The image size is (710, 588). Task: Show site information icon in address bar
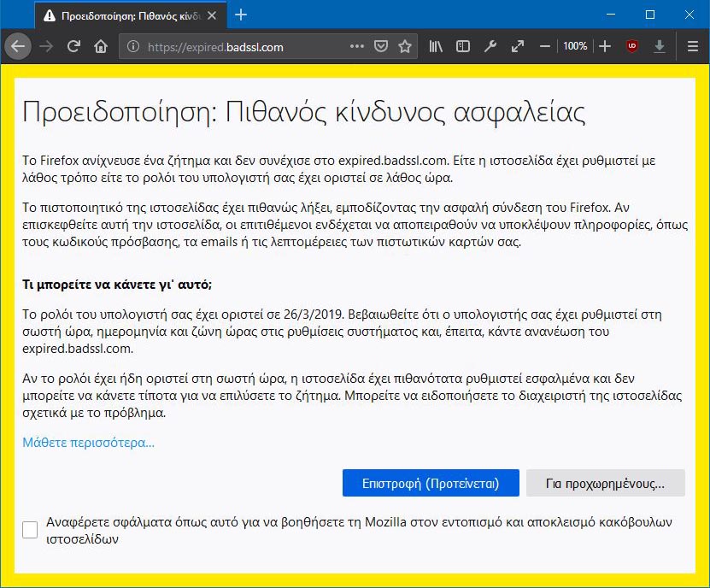click(133, 46)
